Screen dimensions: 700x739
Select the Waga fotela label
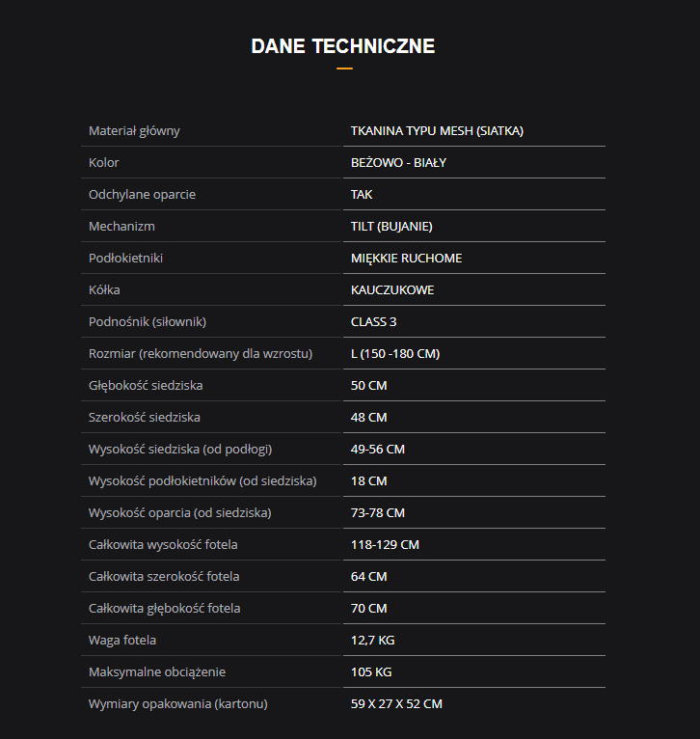tap(122, 641)
